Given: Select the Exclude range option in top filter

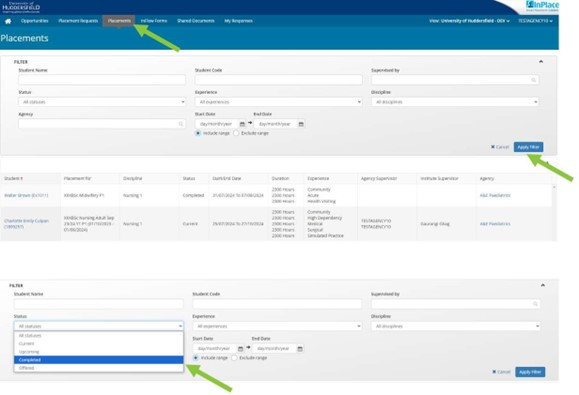Looking at the screenshot, I should (x=236, y=133).
